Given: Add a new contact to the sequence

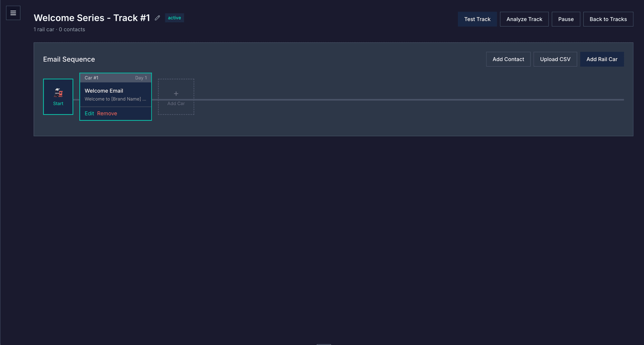Looking at the screenshot, I should click(508, 59).
